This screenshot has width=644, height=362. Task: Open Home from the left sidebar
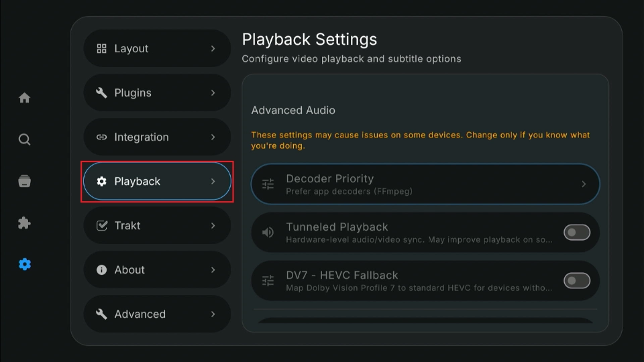(x=25, y=98)
